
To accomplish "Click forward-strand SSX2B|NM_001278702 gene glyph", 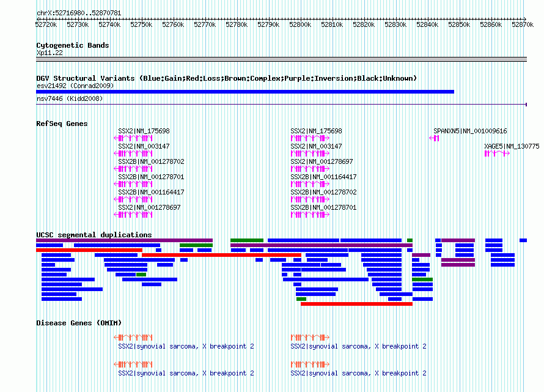I will click(x=310, y=199).
